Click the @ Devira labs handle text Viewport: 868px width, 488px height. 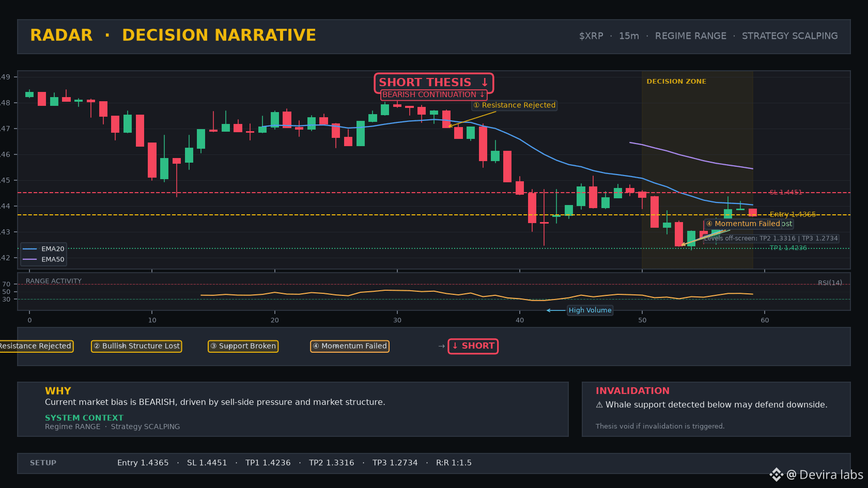click(x=825, y=475)
